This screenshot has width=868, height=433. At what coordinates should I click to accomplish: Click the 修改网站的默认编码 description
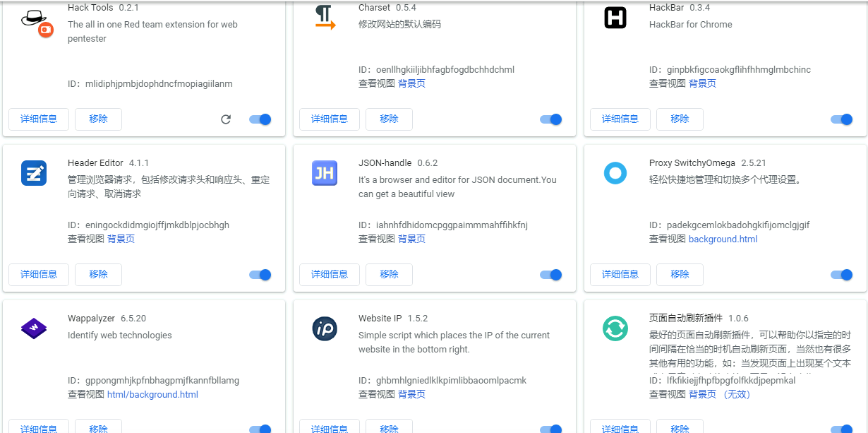coord(399,24)
